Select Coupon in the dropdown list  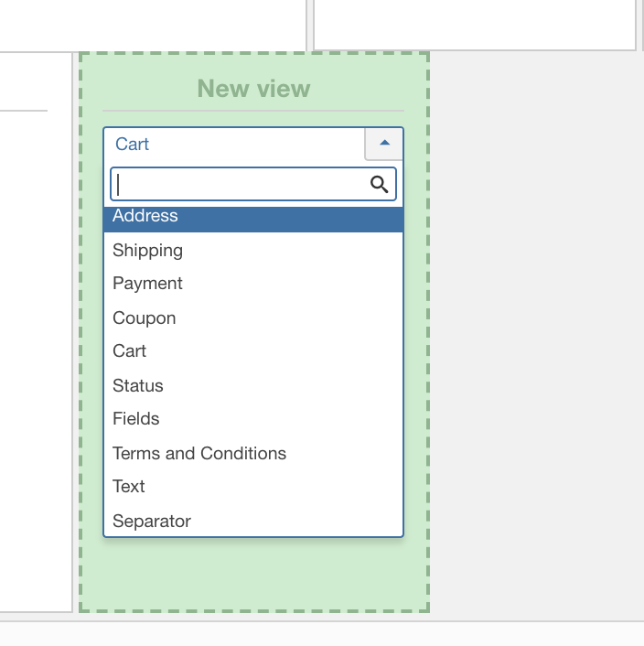[x=253, y=318]
